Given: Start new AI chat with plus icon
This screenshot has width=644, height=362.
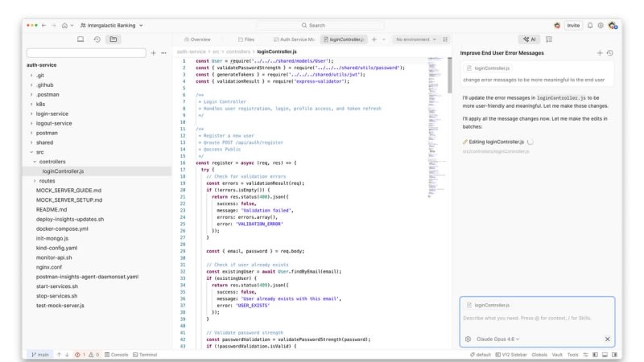Looking at the screenshot, I should pyautogui.click(x=600, y=53).
